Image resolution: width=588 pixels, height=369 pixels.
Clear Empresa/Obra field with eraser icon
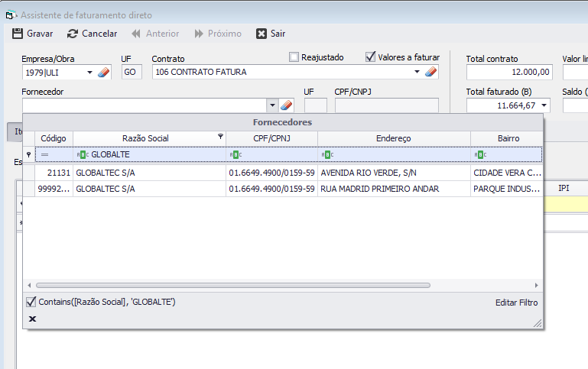tap(105, 73)
